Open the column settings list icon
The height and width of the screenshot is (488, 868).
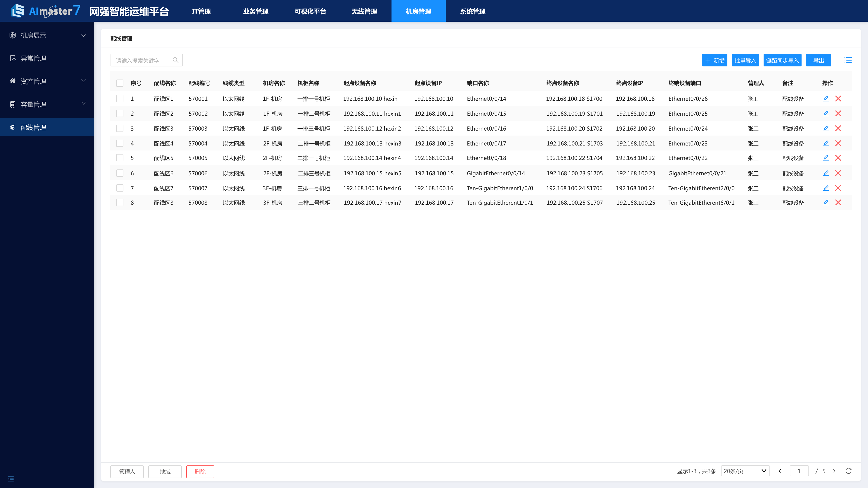848,60
